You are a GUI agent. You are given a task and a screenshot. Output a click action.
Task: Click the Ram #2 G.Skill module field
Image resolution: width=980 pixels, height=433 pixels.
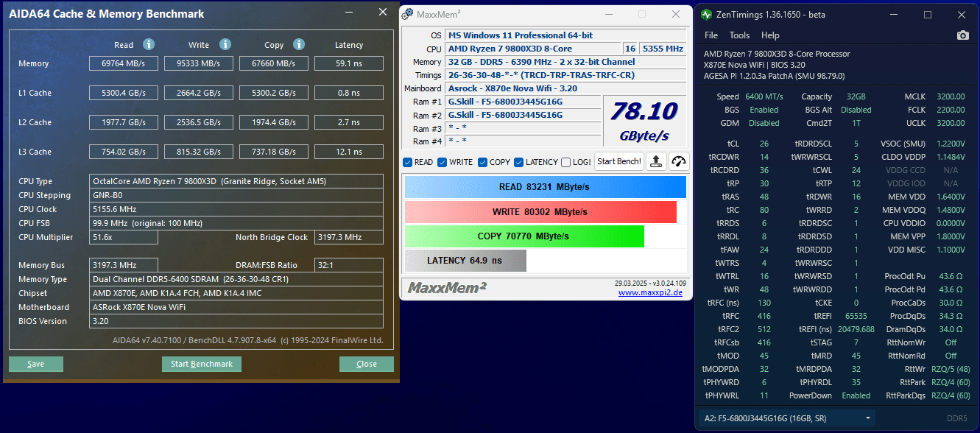pos(522,115)
